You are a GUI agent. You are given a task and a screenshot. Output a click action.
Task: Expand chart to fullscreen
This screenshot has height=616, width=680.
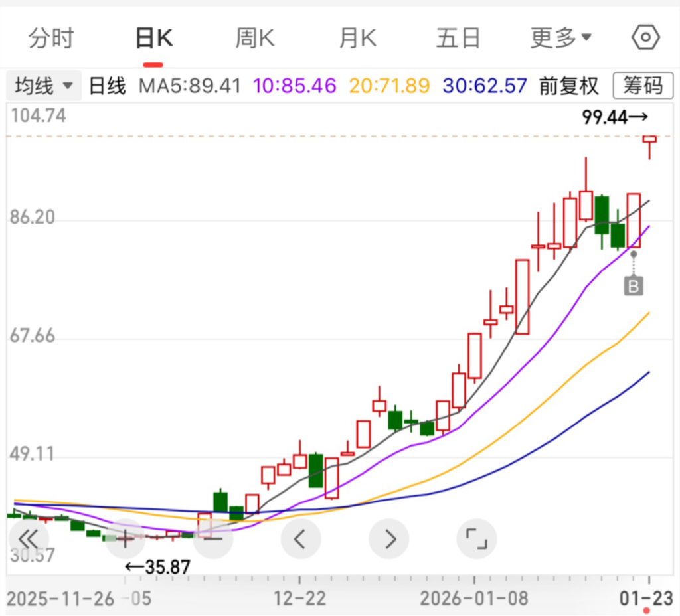coord(477,539)
